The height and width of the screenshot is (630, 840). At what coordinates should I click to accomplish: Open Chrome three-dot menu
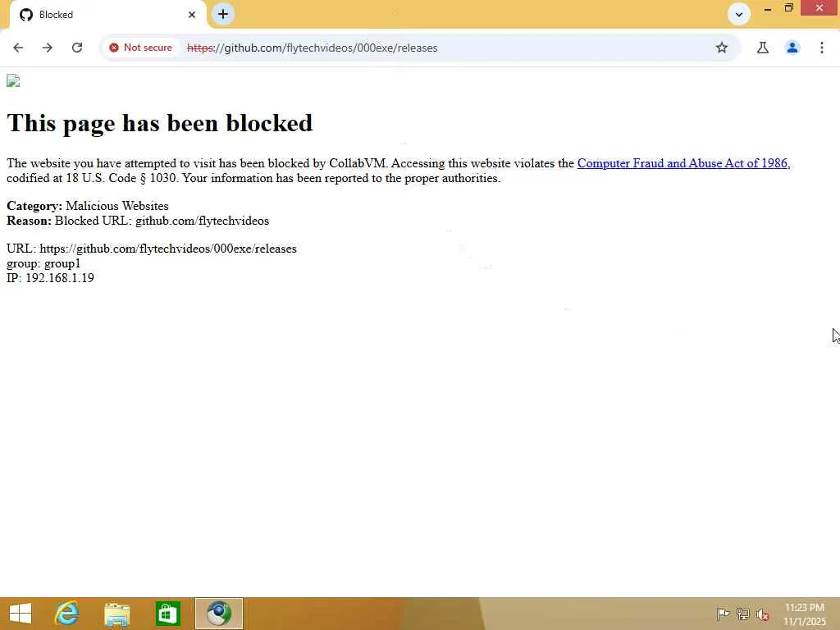tap(822, 48)
